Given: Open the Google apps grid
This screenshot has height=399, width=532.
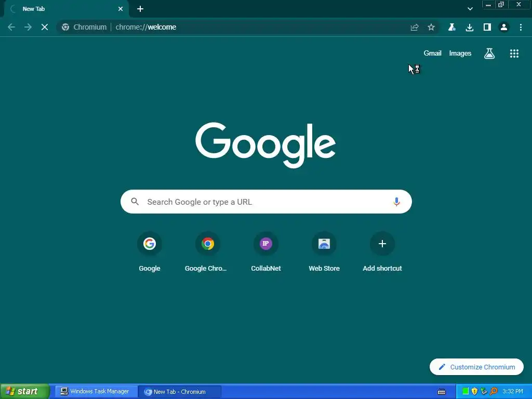Looking at the screenshot, I should [x=514, y=54].
